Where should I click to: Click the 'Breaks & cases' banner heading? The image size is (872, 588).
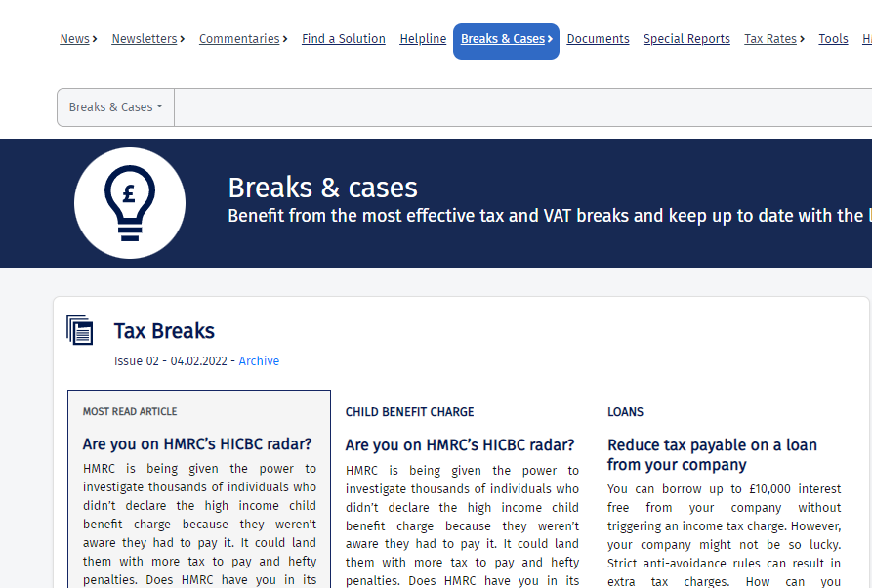tap(322, 188)
